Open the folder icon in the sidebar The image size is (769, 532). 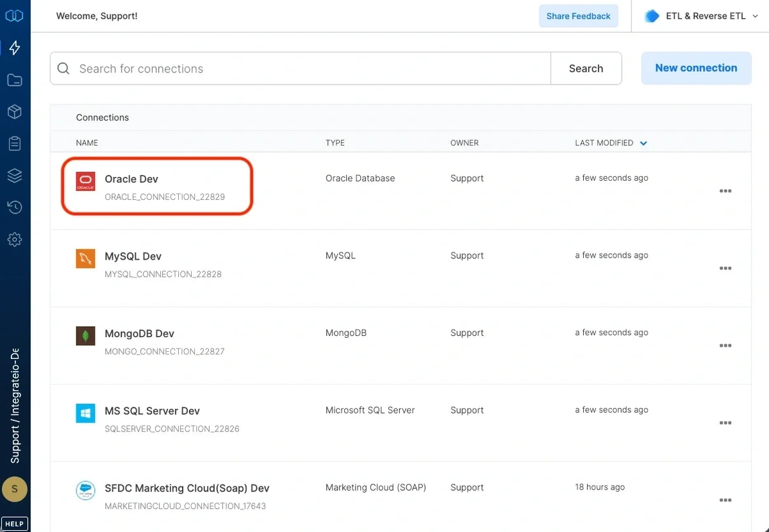tap(15, 79)
